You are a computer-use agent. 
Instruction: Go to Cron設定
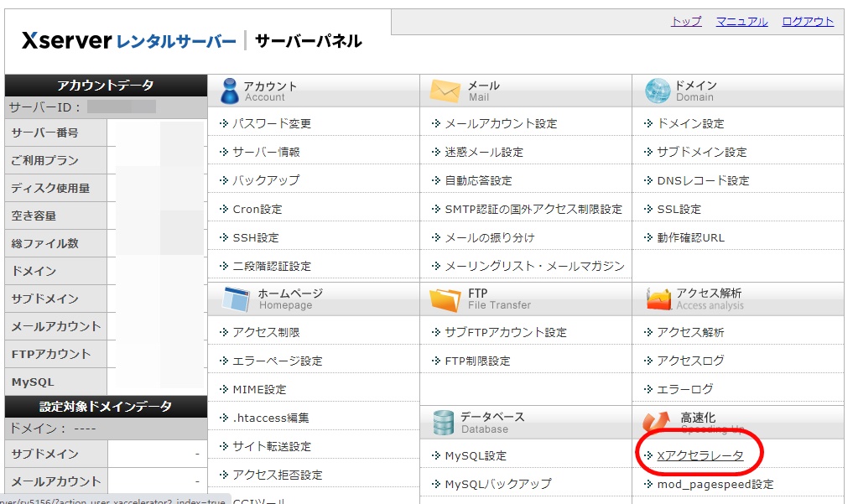257,210
